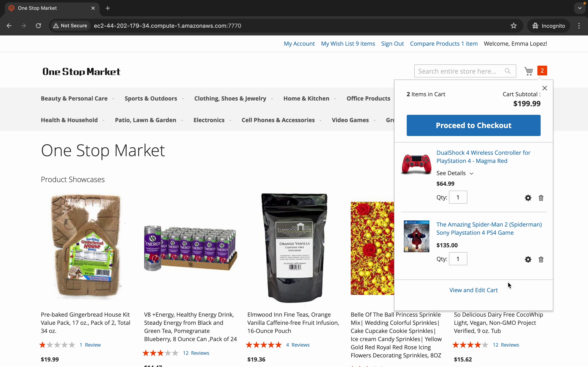Delete Spider-Man 2 game from cart
Image resolution: width=588 pixels, height=367 pixels.
tap(541, 260)
